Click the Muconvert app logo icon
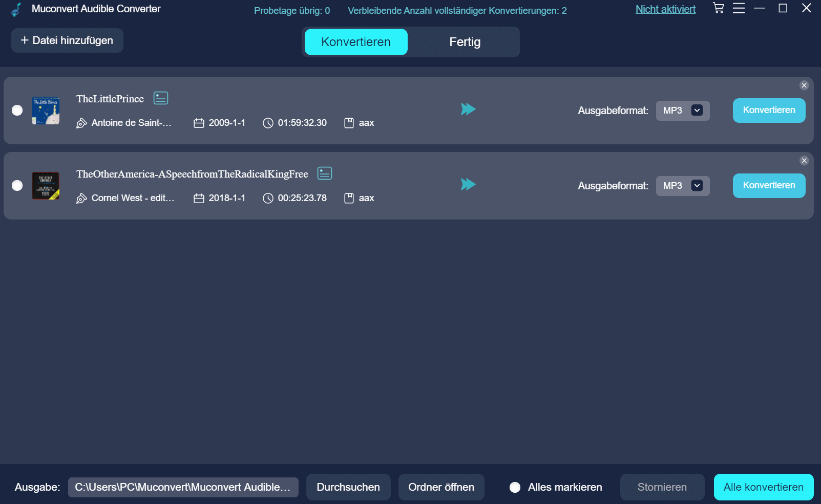The image size is (821, 504). click(16, 9)
